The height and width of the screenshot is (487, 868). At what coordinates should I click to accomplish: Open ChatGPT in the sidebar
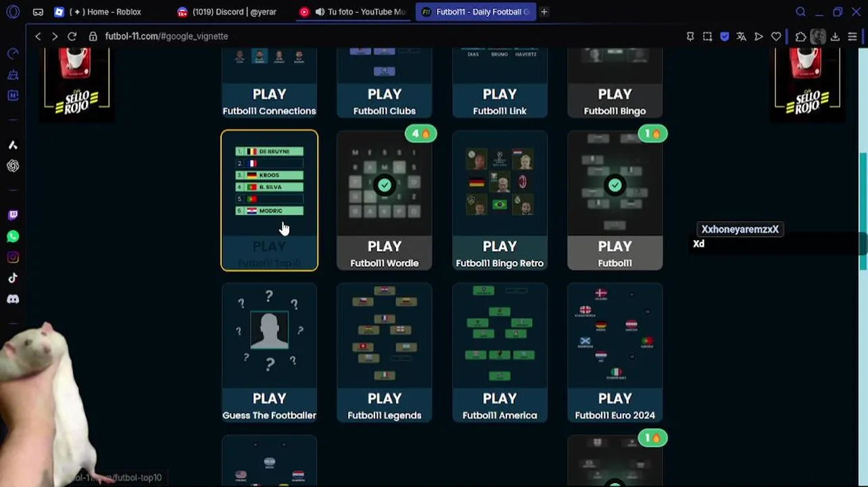point(13,166)
